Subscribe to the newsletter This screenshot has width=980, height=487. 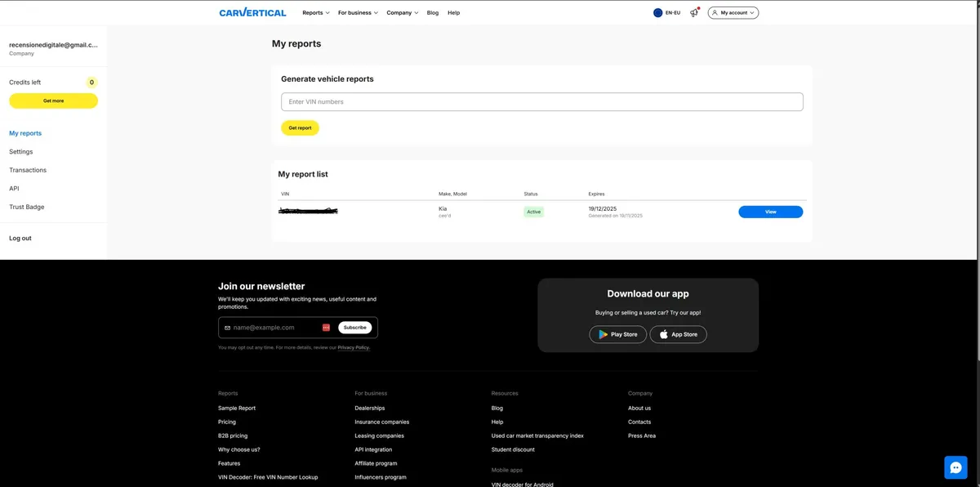(355, 328)
